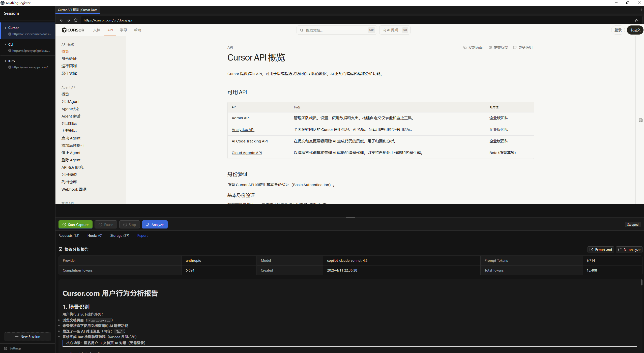Export the report as .md
Image resolution: width=644 pixels, height=353 pixels.
[601, 250]
